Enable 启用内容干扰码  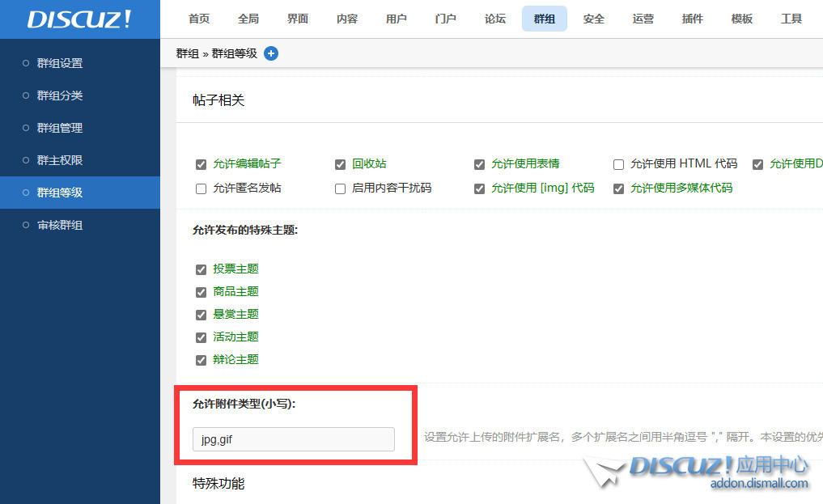340,188
